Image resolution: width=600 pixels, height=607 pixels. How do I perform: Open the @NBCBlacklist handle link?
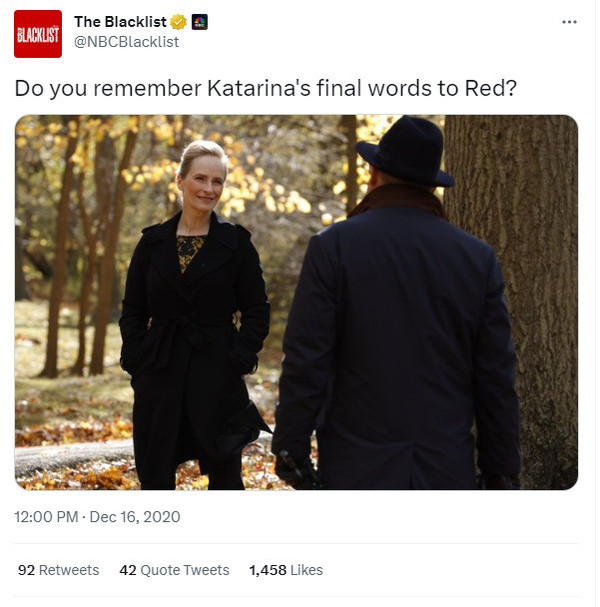coord(126,42)
